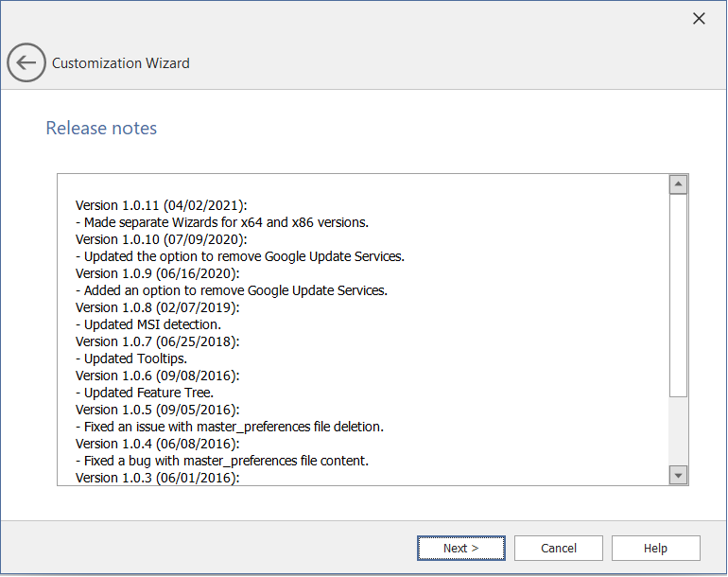
Task: Click the master_preferences file deletion fix line
Action: pyautogui.click(x=228, y=427)
